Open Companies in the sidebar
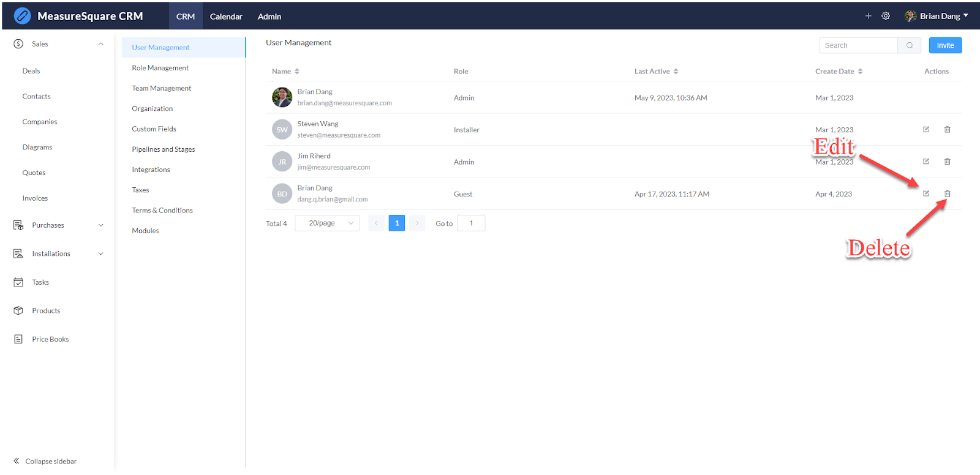Image resolution: width=980 pixels, height=475 pixels. [x=40, y=122]
